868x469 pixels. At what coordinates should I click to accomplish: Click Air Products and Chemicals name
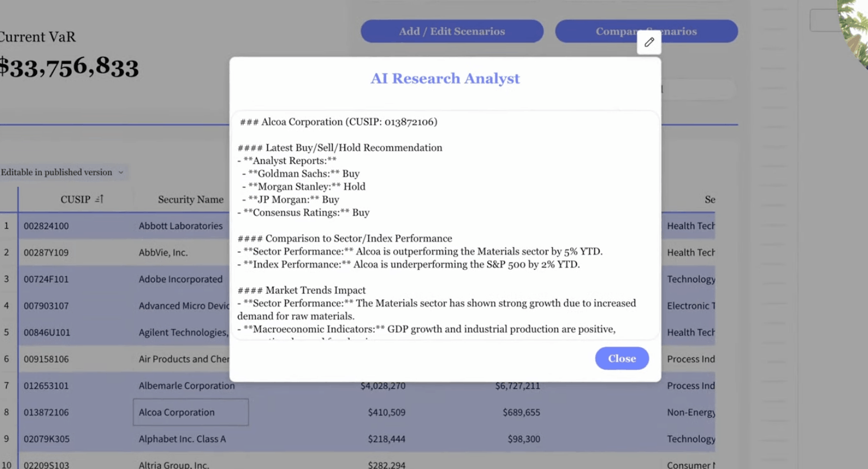pos(184,359)
